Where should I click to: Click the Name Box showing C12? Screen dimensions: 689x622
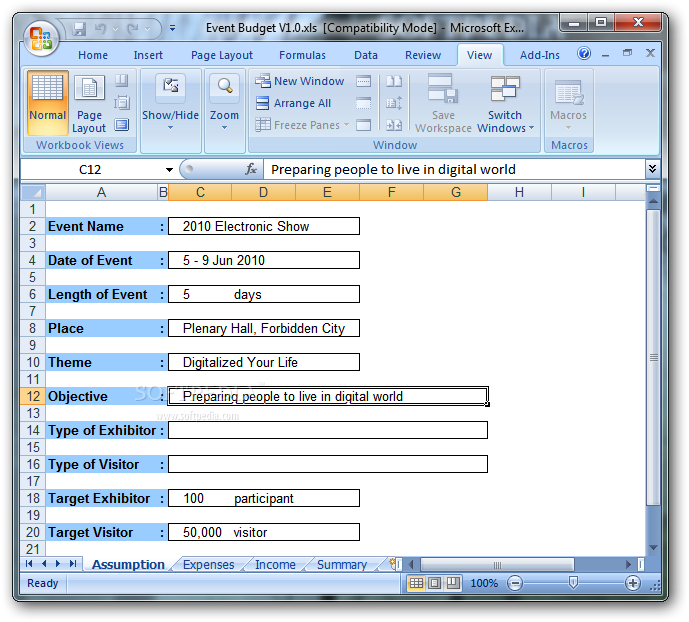[x=91, y=170]
